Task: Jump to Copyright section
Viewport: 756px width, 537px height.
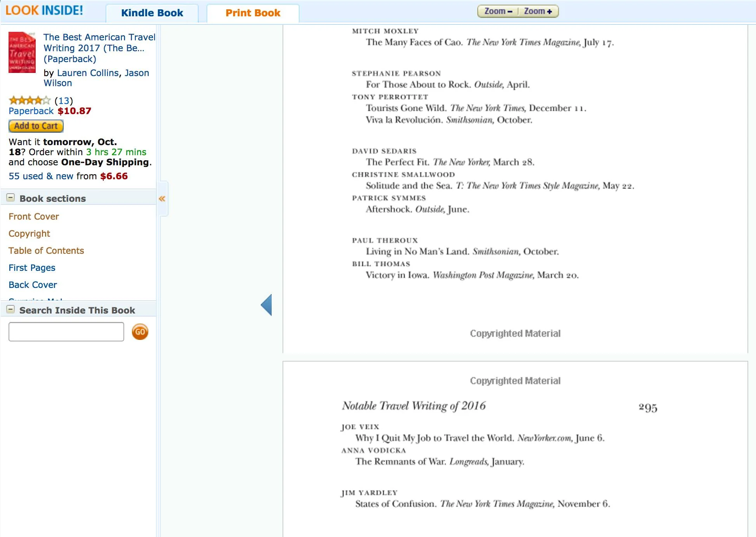Action: 29,234
